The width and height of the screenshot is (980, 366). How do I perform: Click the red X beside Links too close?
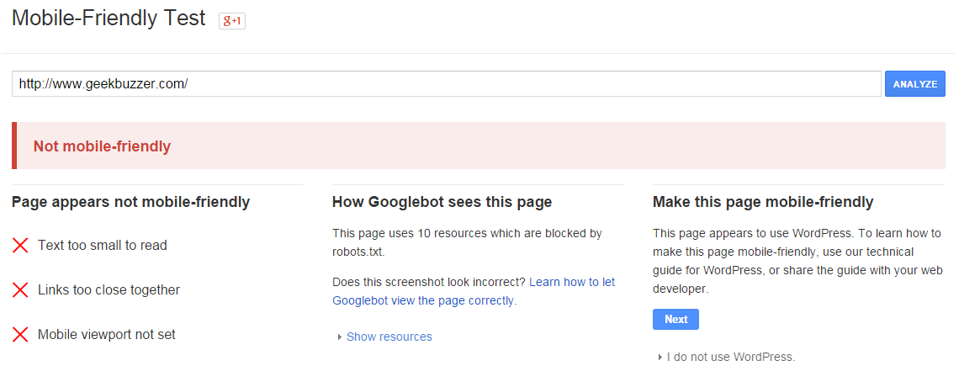click(x=21, y=289)
